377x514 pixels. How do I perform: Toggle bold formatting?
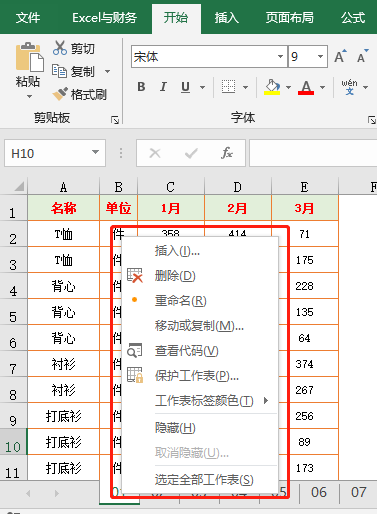pyautogui.click(x=141, y=87)
